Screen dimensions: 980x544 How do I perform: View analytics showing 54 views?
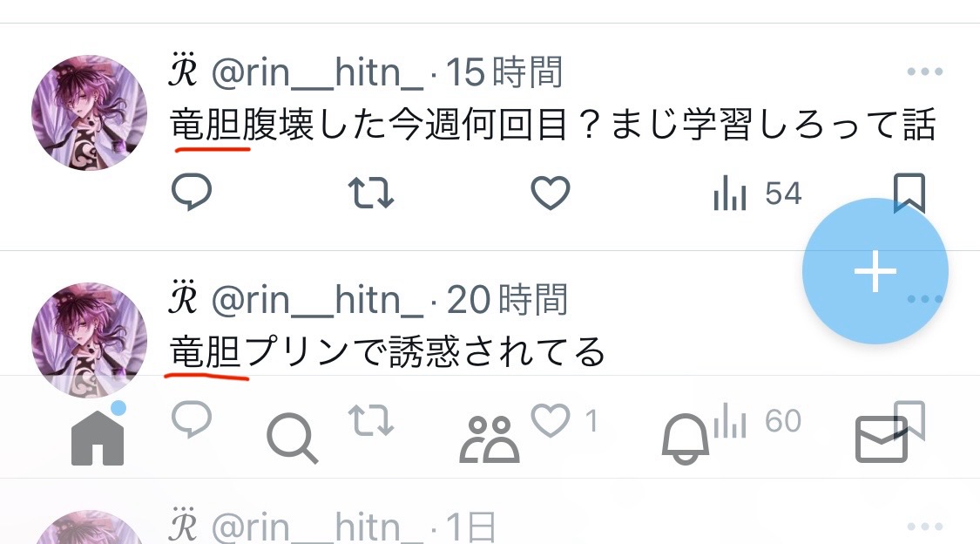(x=758, y=194)
